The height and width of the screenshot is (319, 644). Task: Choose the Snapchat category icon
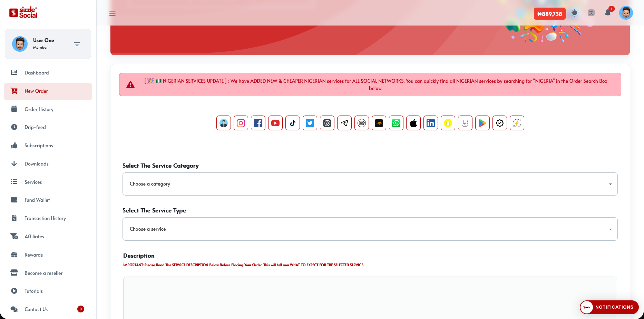tap(448, 123)
